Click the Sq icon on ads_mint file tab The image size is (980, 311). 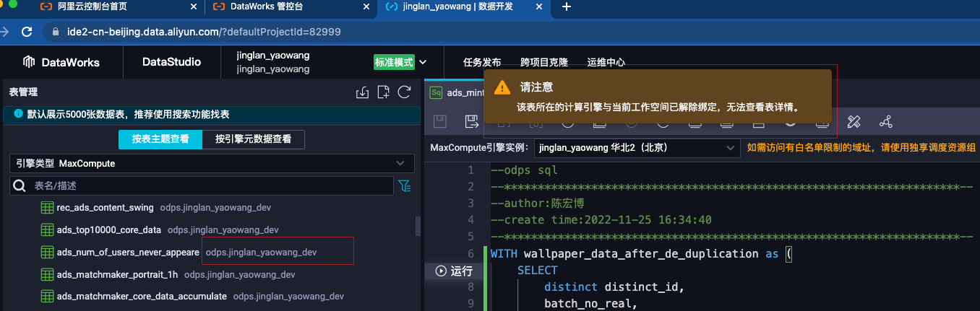coord(436,92)
